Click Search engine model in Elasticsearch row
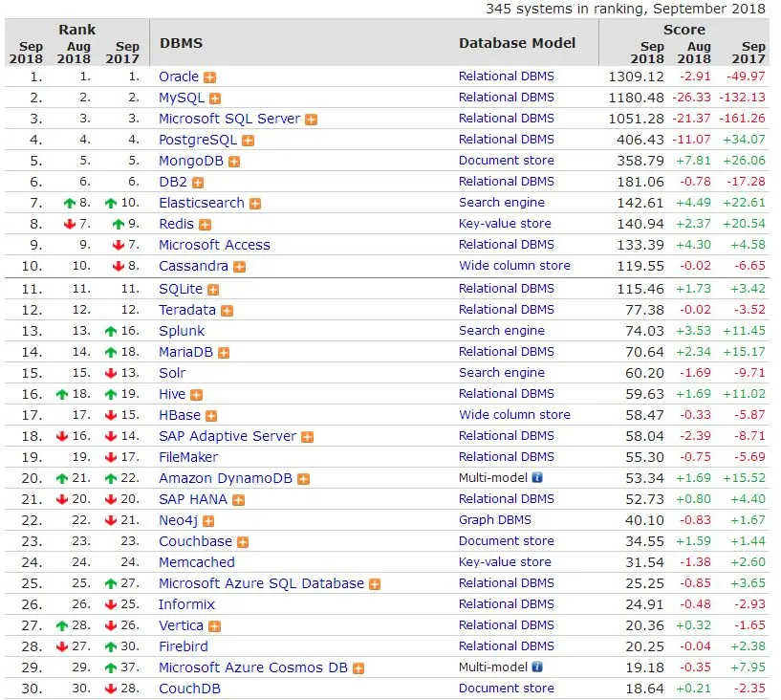The image size is (781, 700). click(502, 203)
